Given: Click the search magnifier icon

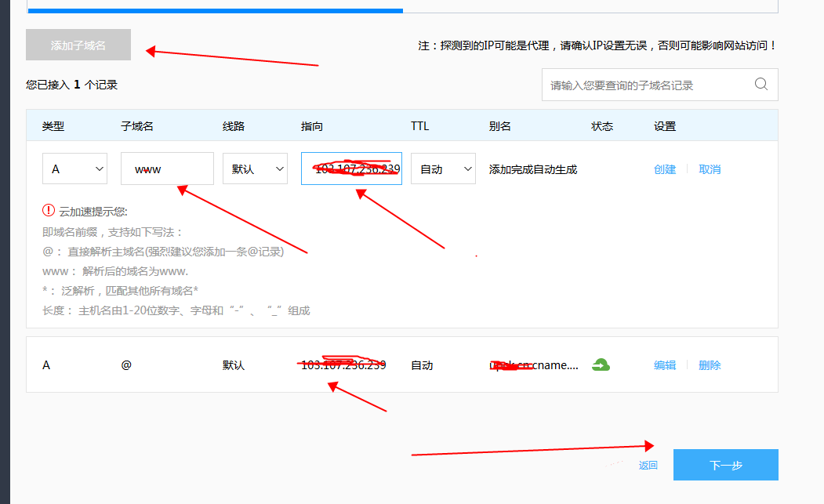Looking at the screenshot, I should [760, 85].
